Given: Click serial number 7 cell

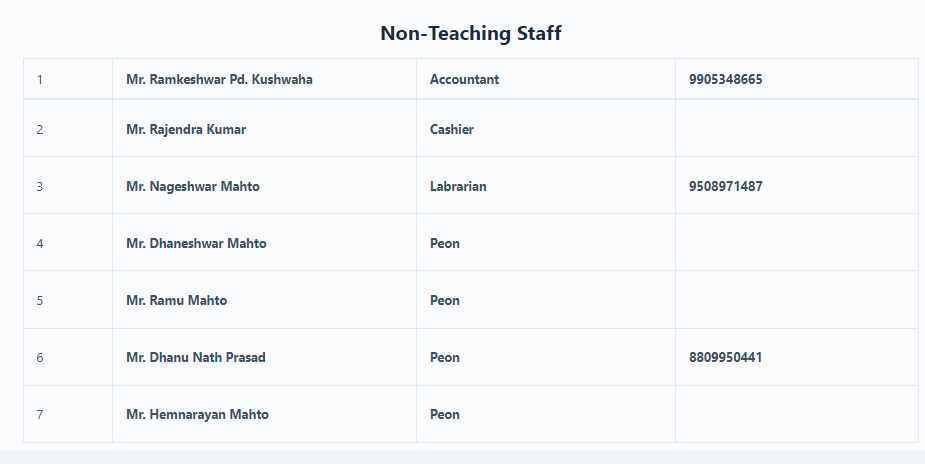Looking at the screenshot, I should [x=68, y=414].
